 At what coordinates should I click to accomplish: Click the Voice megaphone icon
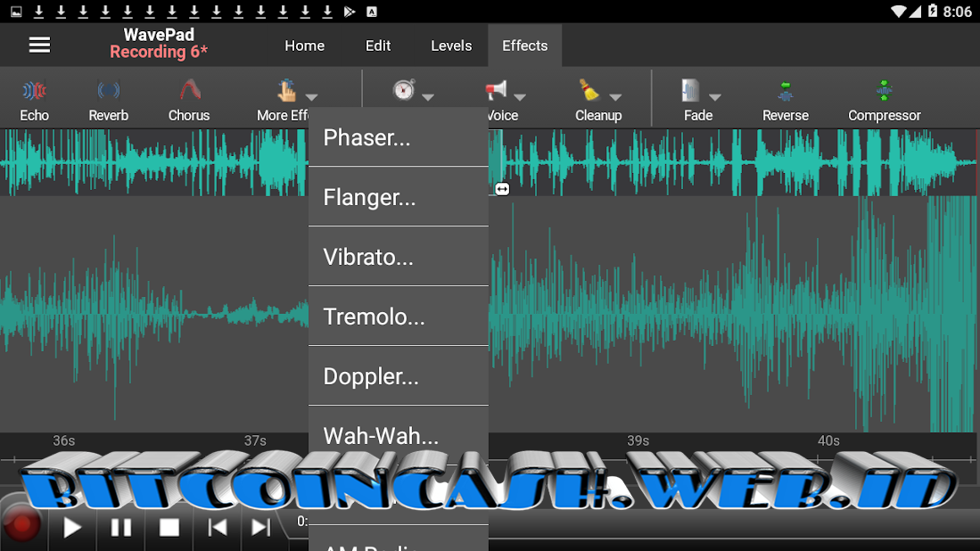[497, 91]
